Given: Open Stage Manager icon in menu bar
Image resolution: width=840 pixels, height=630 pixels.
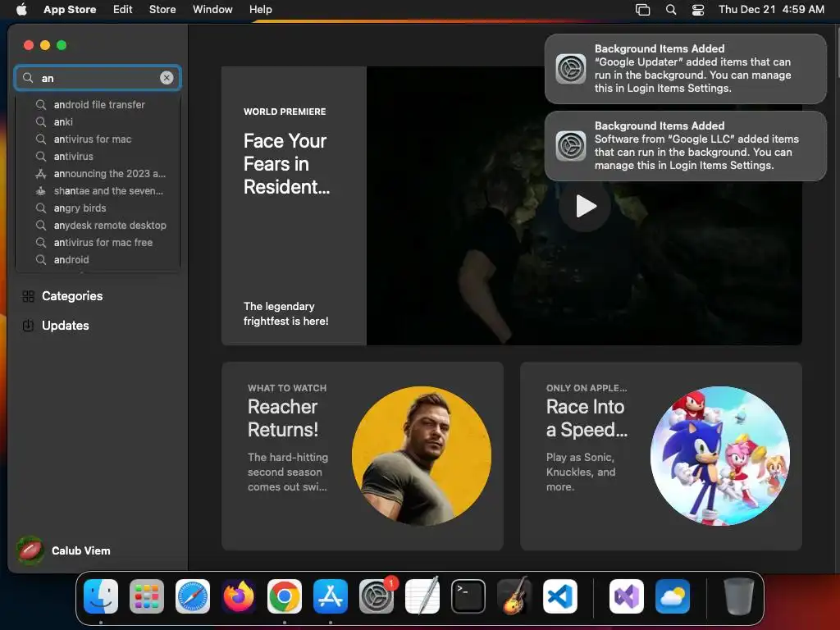Looking at the screenshot, I should (642, 10).
